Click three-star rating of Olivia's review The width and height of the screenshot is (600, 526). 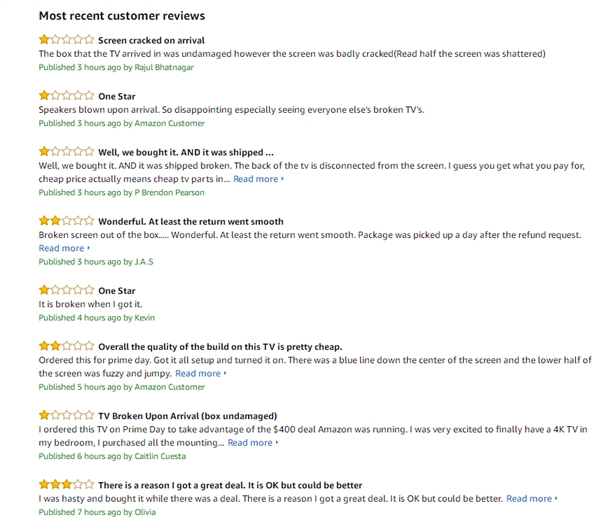[66, 485]
